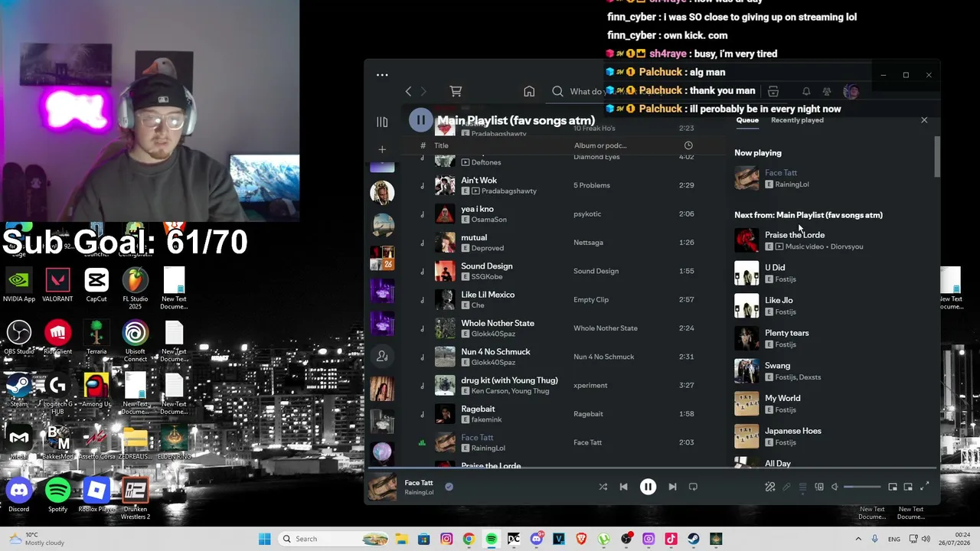
Task: Toggle the queue view icon
Action: pos(802,487)
